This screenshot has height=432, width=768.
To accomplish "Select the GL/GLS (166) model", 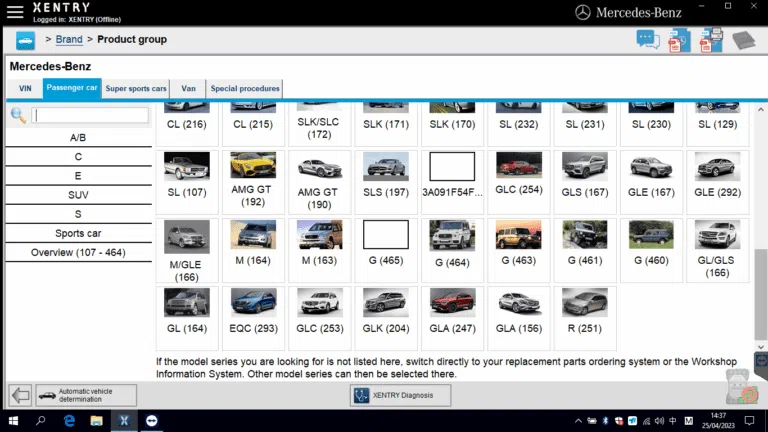I will [x=718, y=250].
